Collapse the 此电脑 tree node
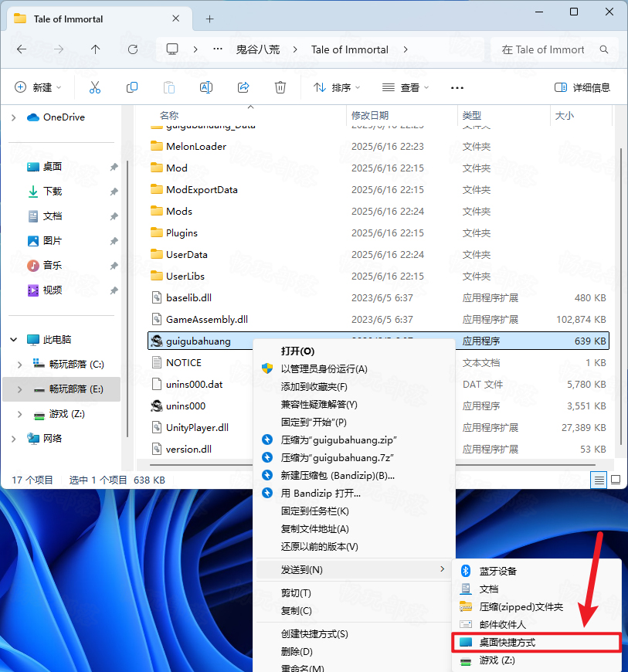The height and width of the screenshot is (672, 628). point(14,340)
